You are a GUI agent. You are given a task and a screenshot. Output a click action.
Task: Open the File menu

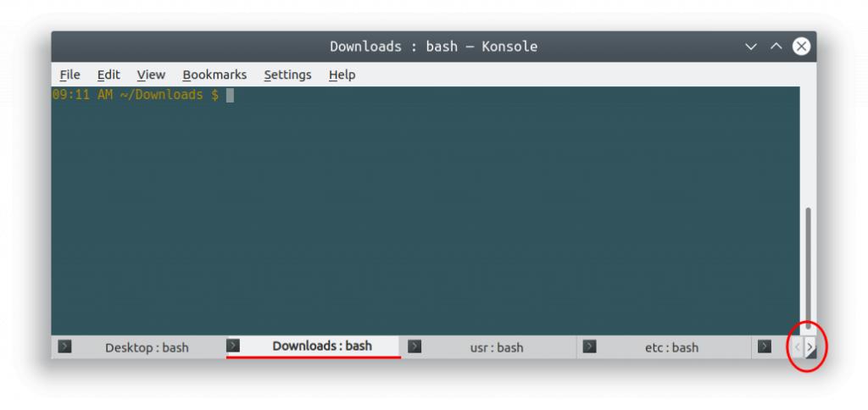point(70,75)
